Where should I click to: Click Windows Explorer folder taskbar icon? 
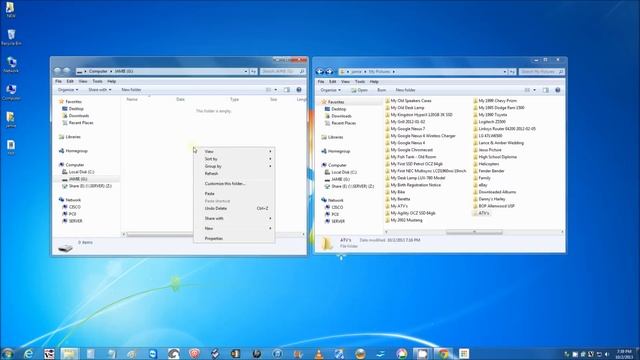pyautogui.click(x=69, y=353)
